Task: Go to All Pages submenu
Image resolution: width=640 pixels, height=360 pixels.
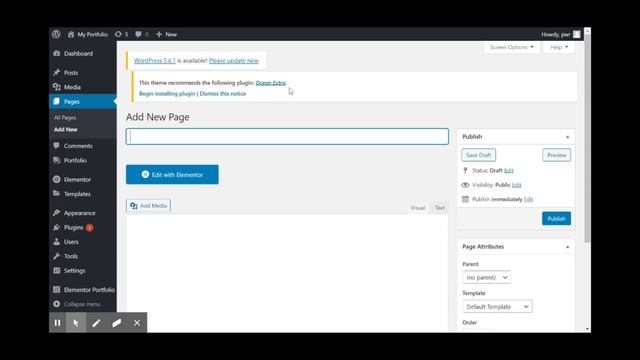Action: (65, 118)
